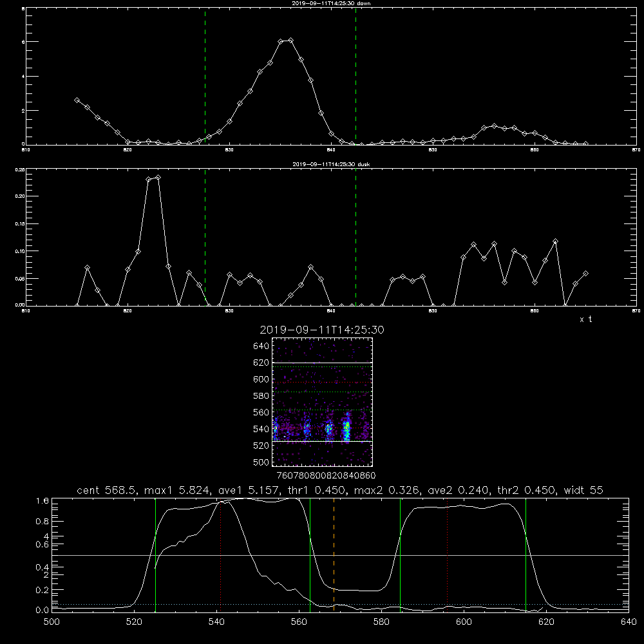Click the '2019-09-11T14:25:30 dusk' plot title
The image size is (644, 644).
point(331,164)
